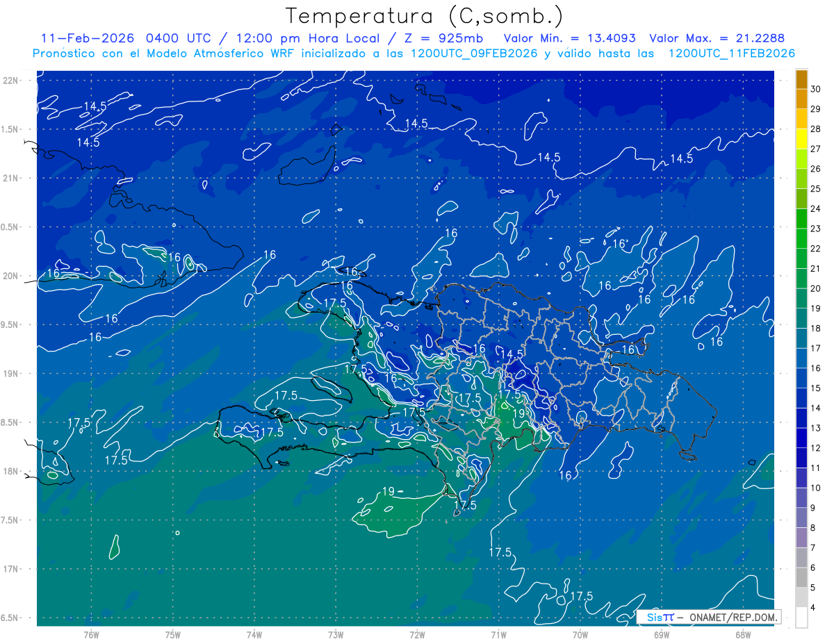Click the title "Temperatura (C,somb.)"
834x644 pixels.
(x=425, y=15)
